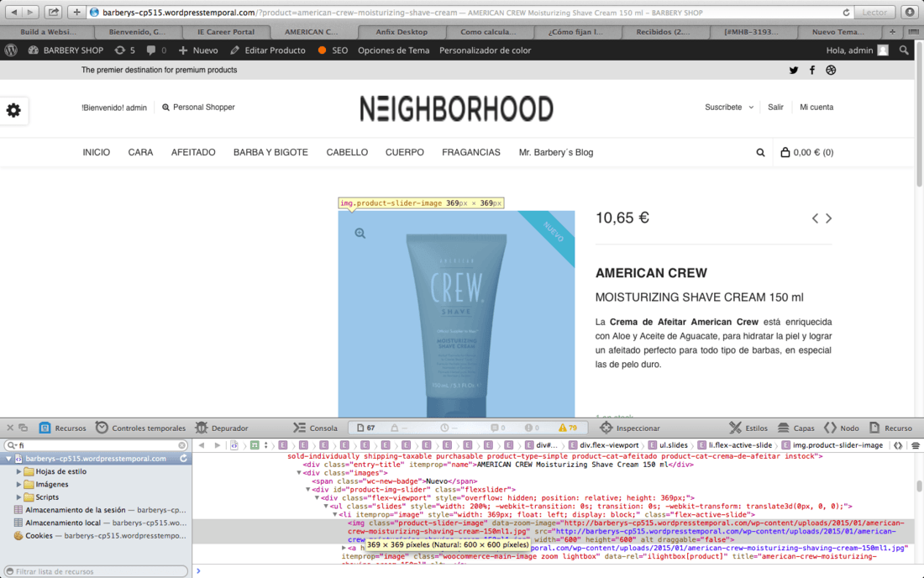
Task: Open the settings gear panel on the left
Action: pos(13,110)
